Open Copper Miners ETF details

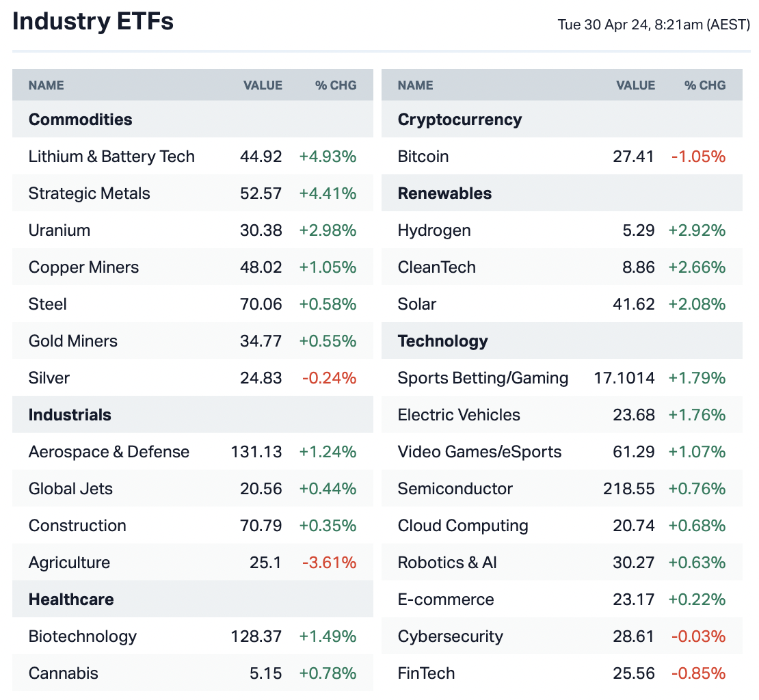[x=83, y=267]
